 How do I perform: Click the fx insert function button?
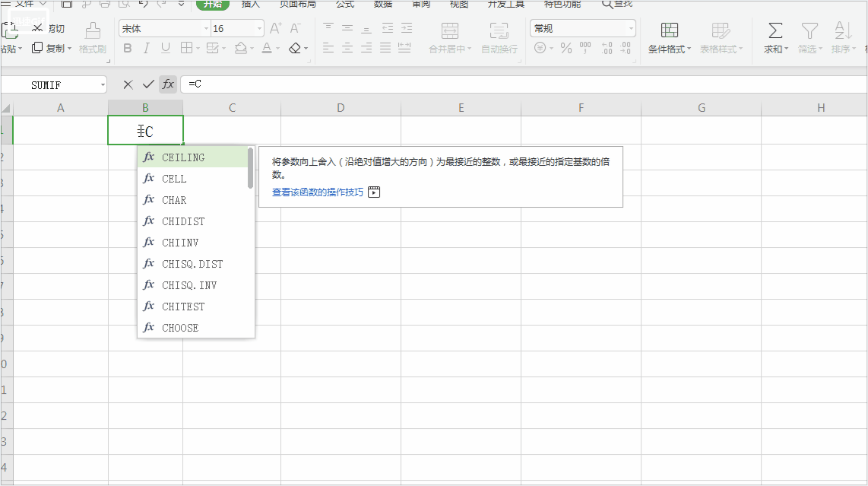point(168,84)
